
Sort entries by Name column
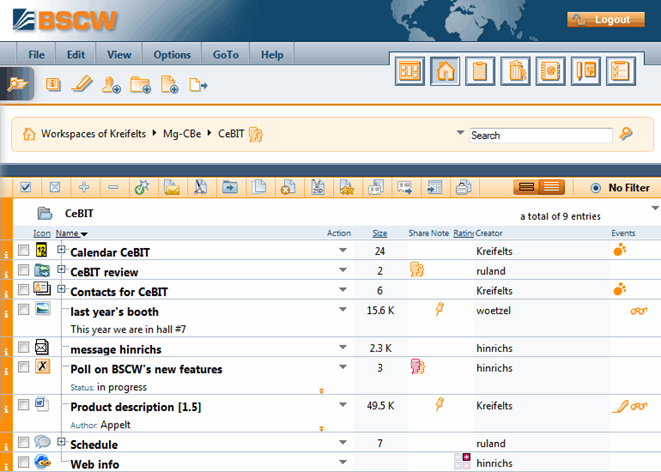[67, 233]
